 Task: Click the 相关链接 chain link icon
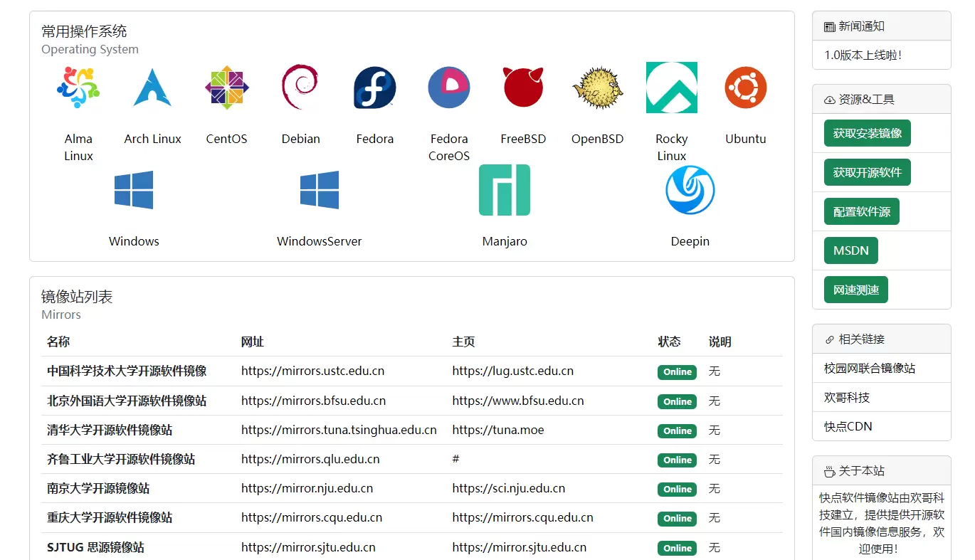[x=829, y=339]
